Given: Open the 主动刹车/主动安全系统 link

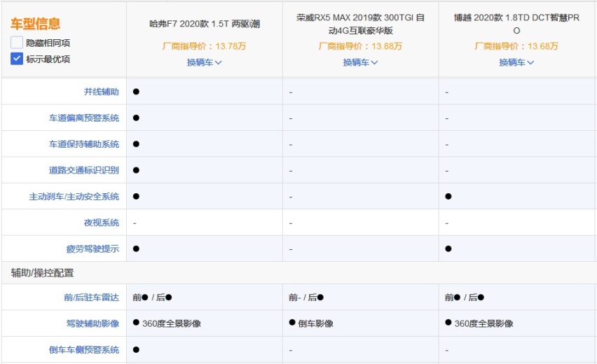Looking at the screenshot, I should click(x=74, y=197).
